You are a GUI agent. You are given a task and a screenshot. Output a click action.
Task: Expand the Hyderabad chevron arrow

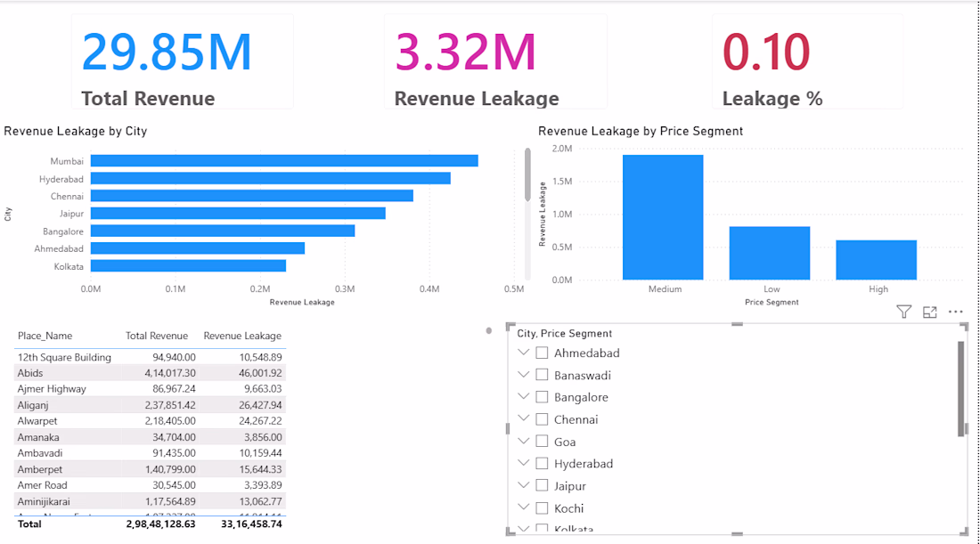point(524,463)
